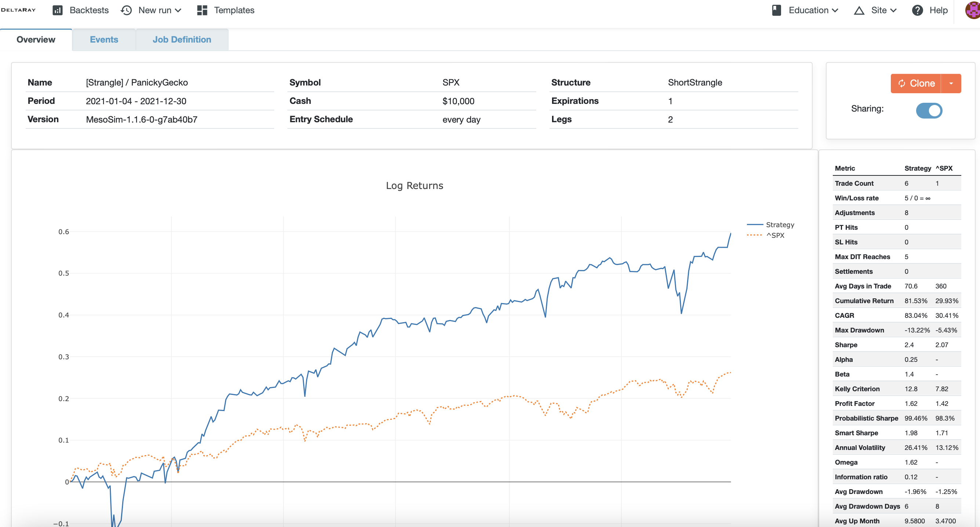The height and width of the screenshot is (527, 980).
Task: Click the Help question mark icon
Action: point(917,10)
